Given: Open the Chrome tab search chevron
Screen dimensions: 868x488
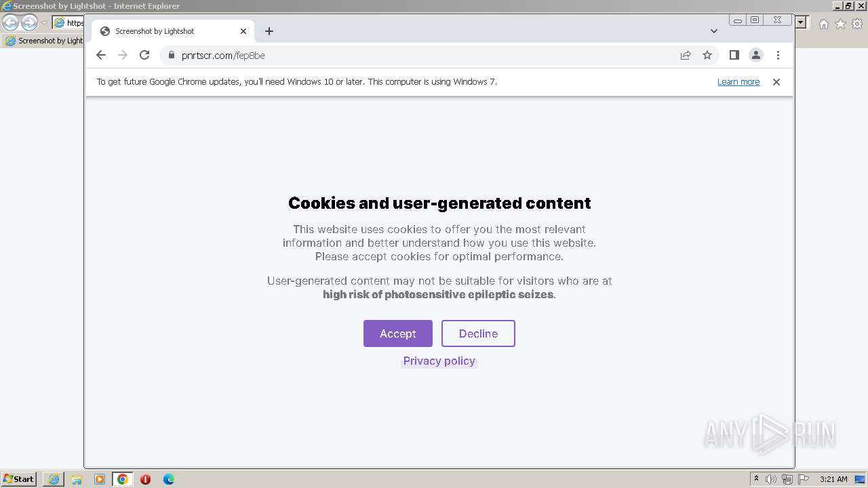Looking at the screenshot, I should [x=714, y=31].
